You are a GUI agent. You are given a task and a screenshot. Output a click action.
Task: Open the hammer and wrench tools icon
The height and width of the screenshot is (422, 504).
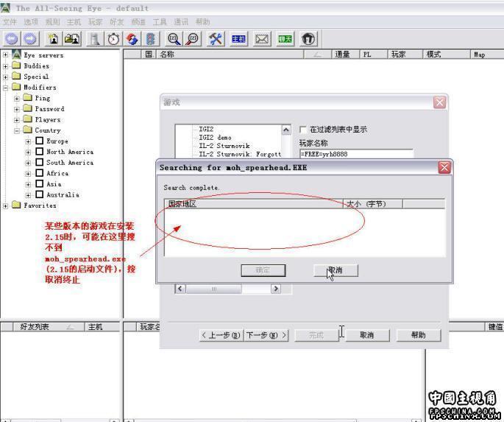point(216,39)
